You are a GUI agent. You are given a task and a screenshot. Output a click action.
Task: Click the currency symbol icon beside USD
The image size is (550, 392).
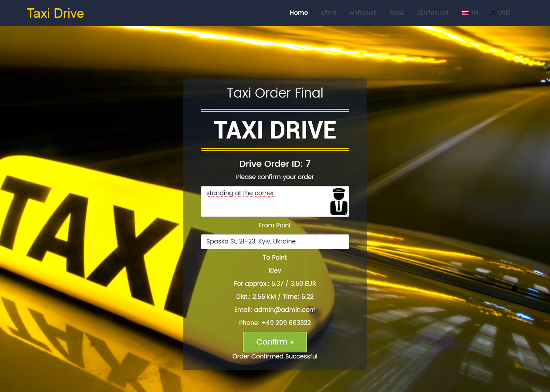[x=493, y=13]
